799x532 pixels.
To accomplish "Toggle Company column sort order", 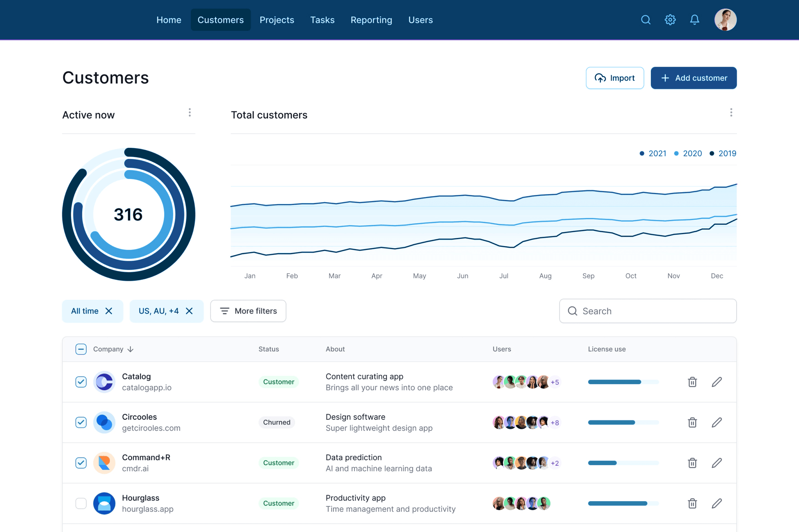I will pos(131,349).
